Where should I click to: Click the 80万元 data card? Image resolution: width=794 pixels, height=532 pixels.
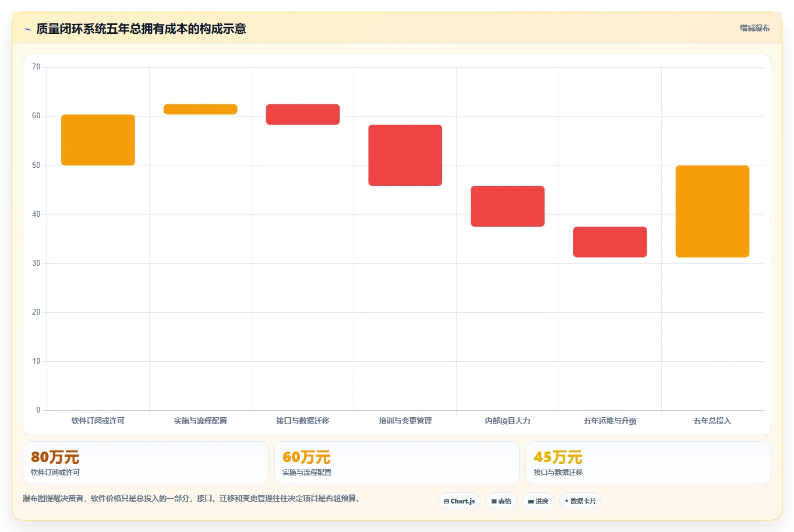tap(146, 463)
